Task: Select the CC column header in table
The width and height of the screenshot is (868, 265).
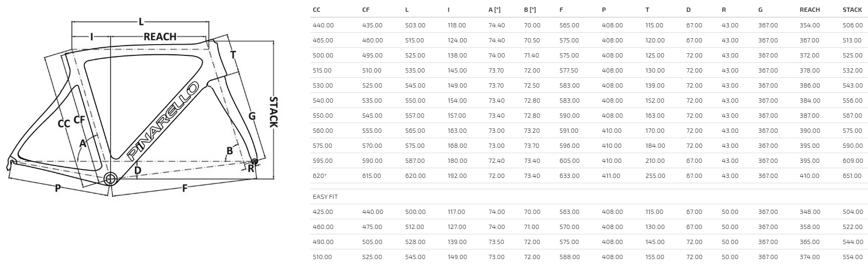Action: (x=317, y=10)
